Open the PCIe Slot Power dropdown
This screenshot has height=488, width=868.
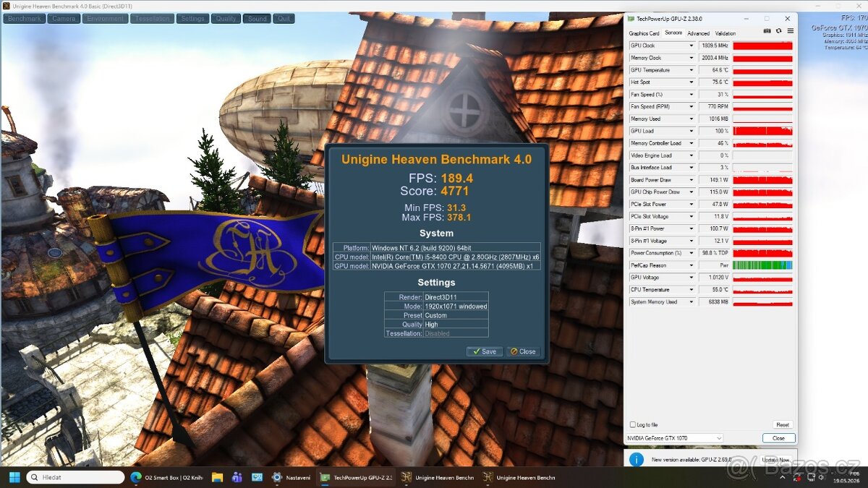tap(691, 205)
